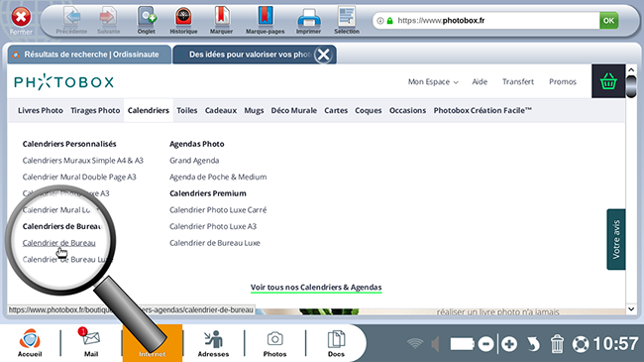This screenshot has height=362, width=644.
Task: Open the trash bin icon
Action: [557, 343]
